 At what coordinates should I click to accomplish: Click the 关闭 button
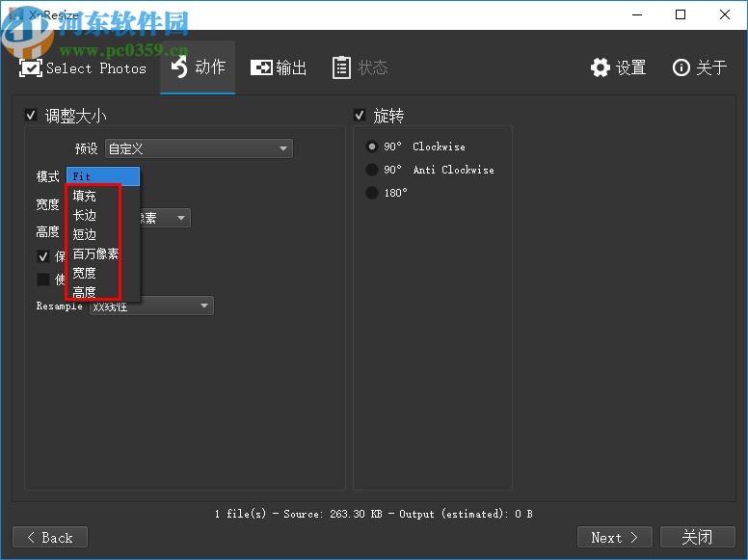click(x=698, y=537)
